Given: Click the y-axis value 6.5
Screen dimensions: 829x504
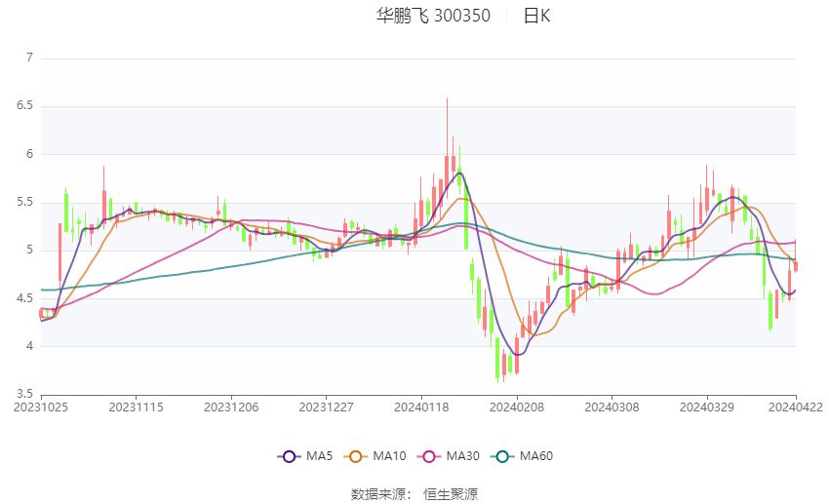Looking at the screenshot, I should (x=24, y=105).
